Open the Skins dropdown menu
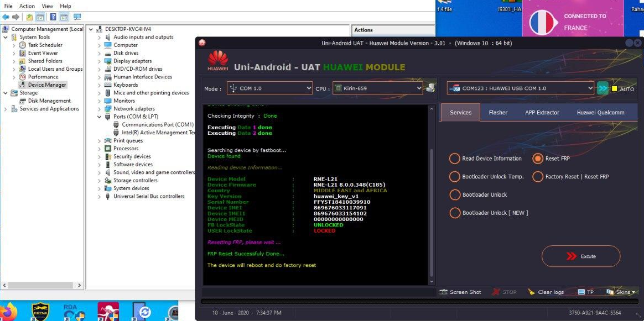 pyautogui.click(x=621, y=292)
